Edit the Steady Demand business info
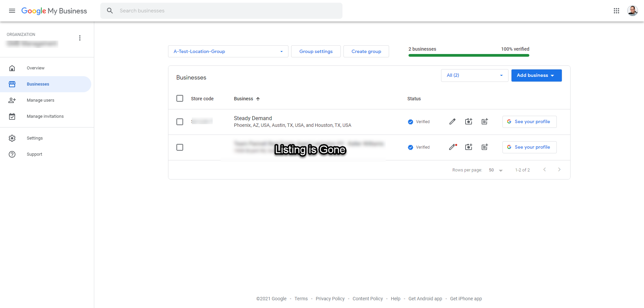 [452, 121]
